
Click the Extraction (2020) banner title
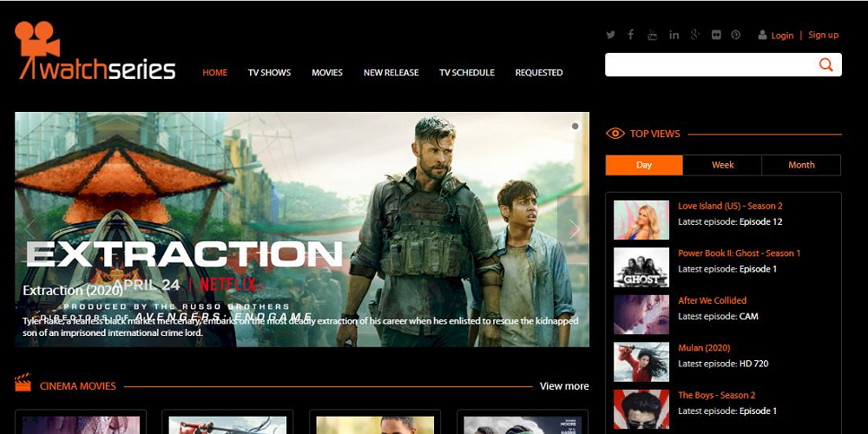point(73,290)
